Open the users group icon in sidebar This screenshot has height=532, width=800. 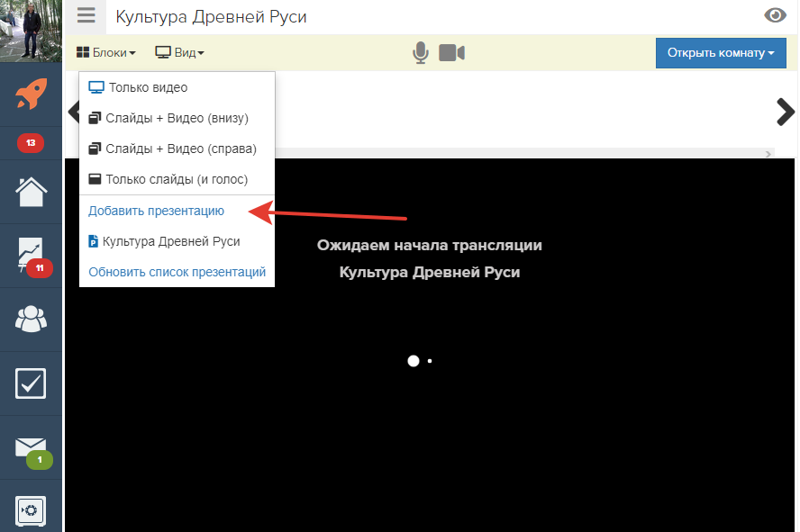(32, 319)
